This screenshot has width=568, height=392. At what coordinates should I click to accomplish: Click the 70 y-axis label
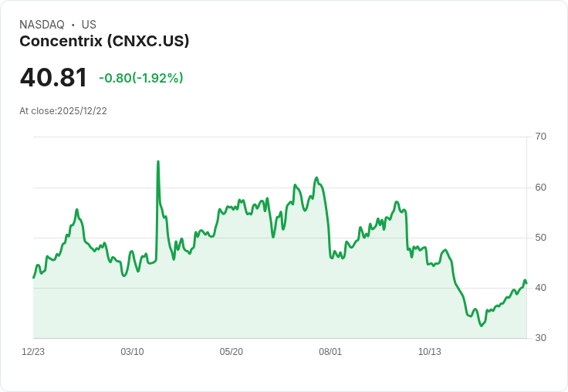(x=541, y=137)
